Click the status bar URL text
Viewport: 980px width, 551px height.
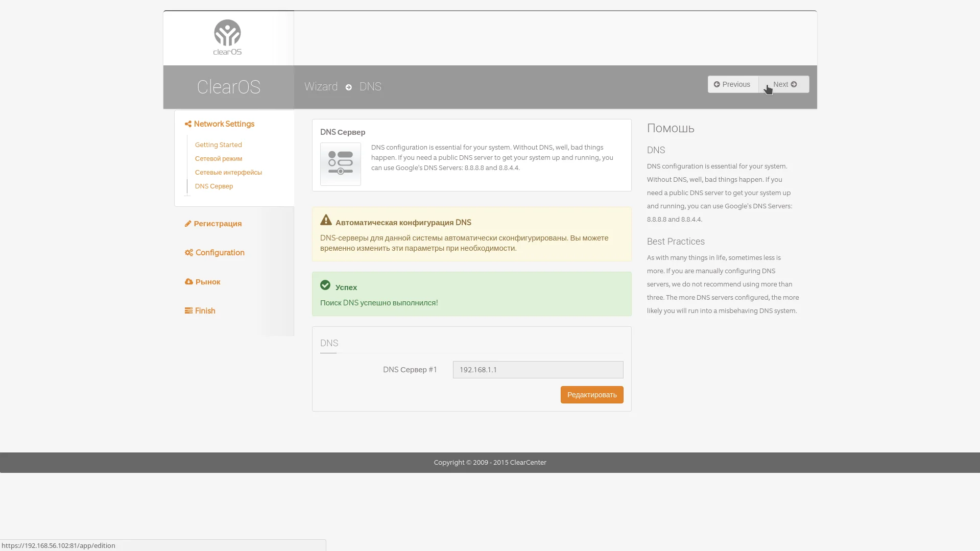(x=58, y=545)
